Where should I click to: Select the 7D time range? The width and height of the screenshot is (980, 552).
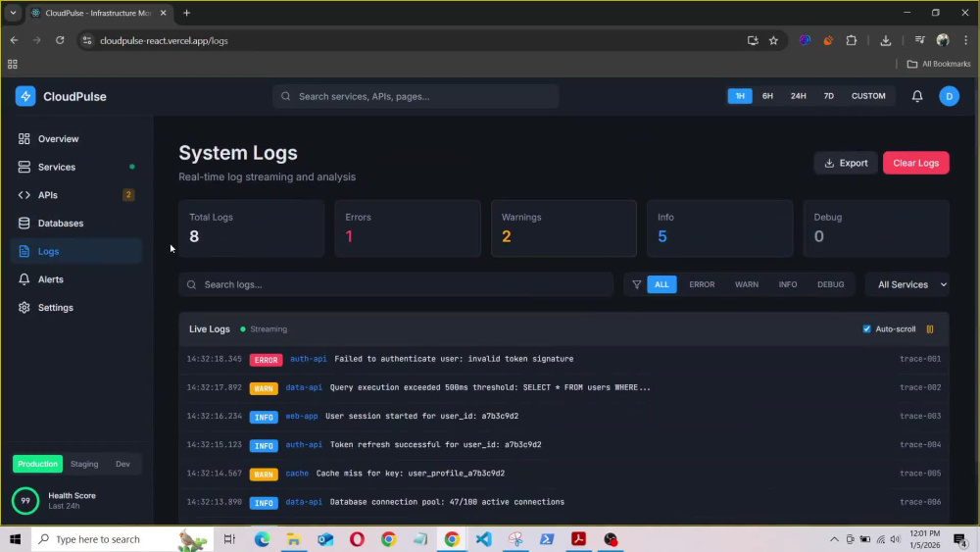(829, 96)
